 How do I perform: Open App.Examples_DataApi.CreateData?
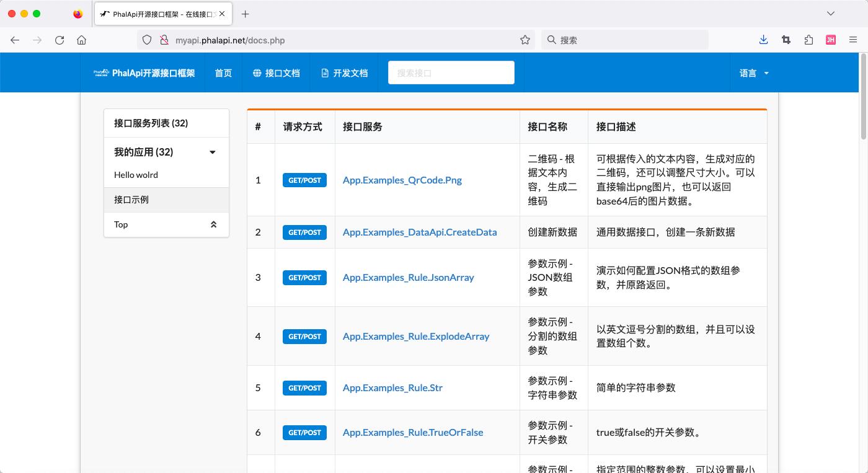(x=420, y=232)
